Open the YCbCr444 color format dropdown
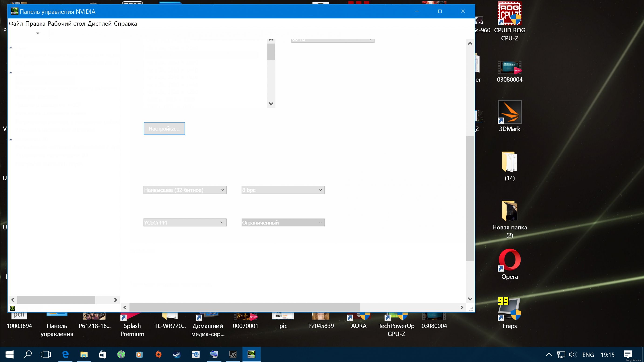 (x=185, y=222)
